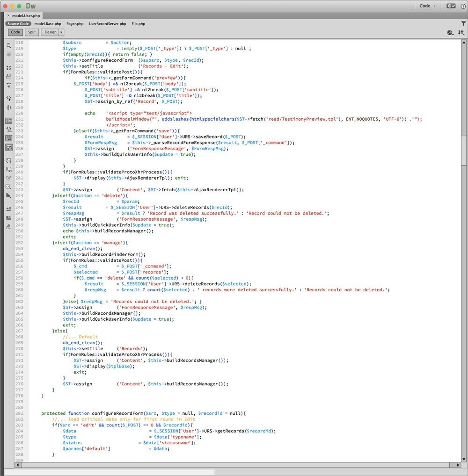Close the model.User.php document tab
The image size is (468, 476).
click(8, 15)
